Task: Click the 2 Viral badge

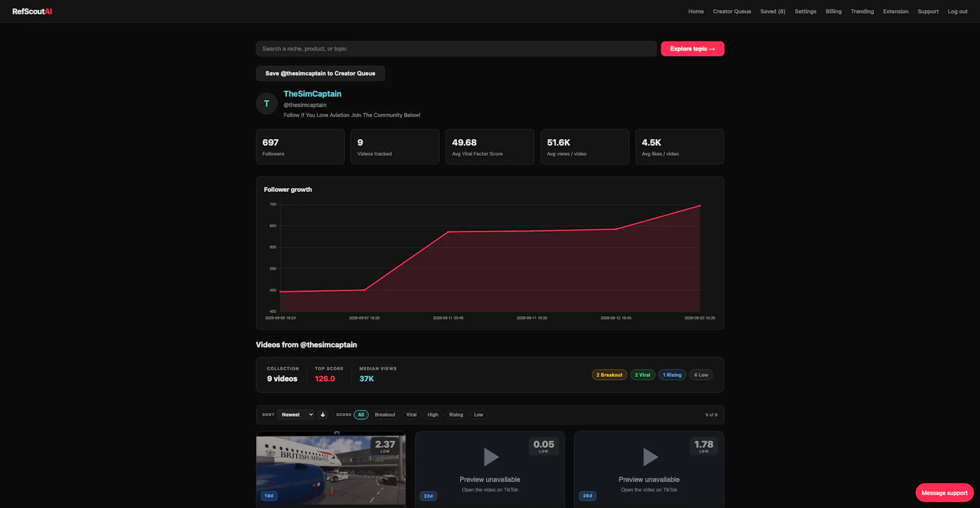Action: (x=643, y=375)
